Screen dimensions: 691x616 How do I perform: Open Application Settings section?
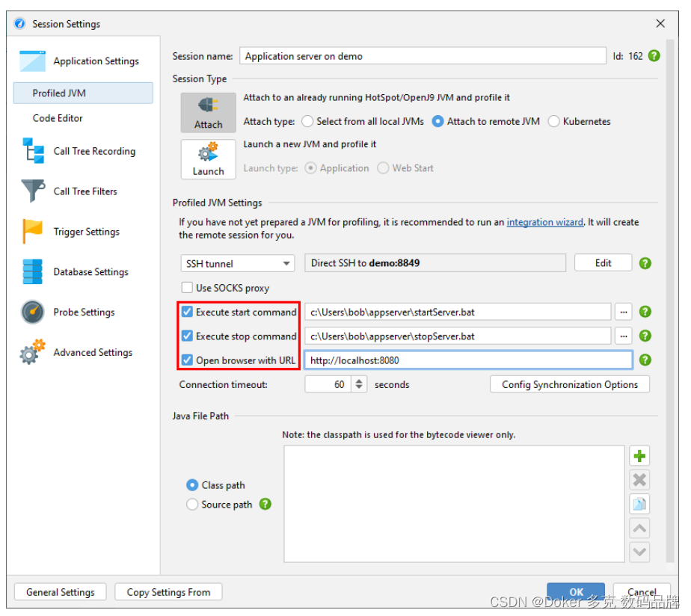tap(95, 61)
